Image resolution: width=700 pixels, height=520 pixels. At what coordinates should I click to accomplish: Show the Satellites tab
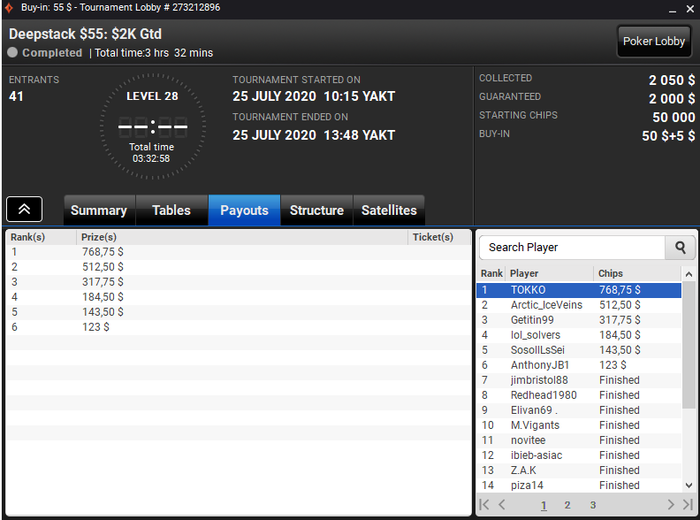(389, 210)
